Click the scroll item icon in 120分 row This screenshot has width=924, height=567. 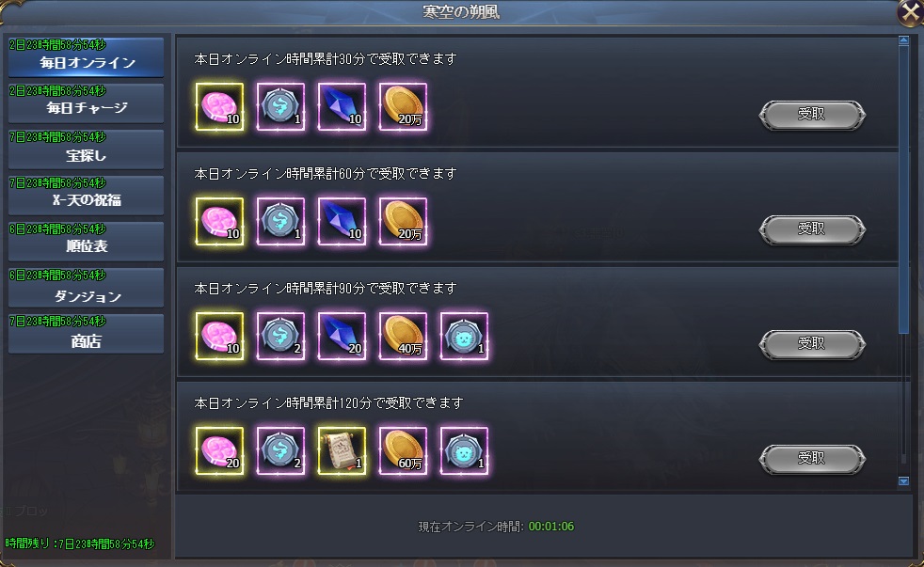coord(342,451)
